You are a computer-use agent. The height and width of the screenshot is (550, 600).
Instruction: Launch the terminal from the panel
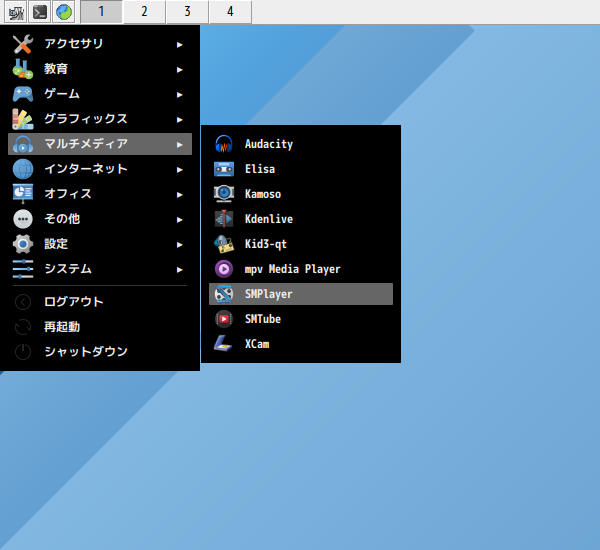pyautogui.click(x=40, y=12)
